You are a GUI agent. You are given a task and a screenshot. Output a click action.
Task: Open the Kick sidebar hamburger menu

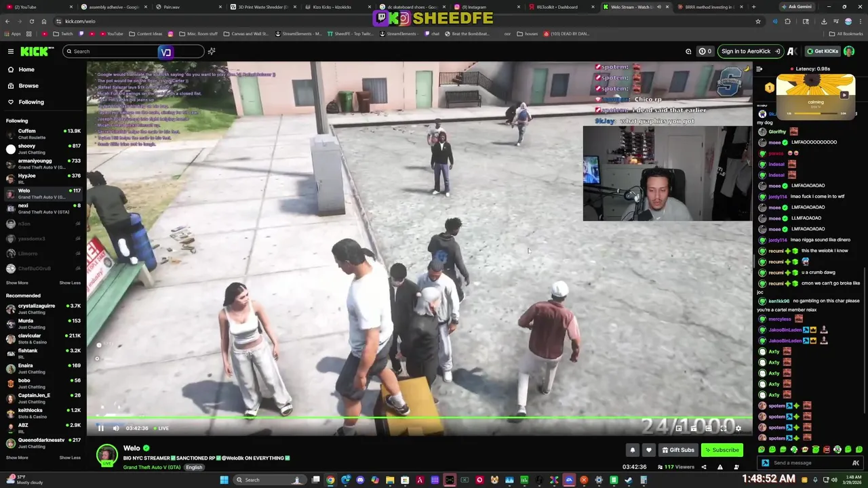11,52
